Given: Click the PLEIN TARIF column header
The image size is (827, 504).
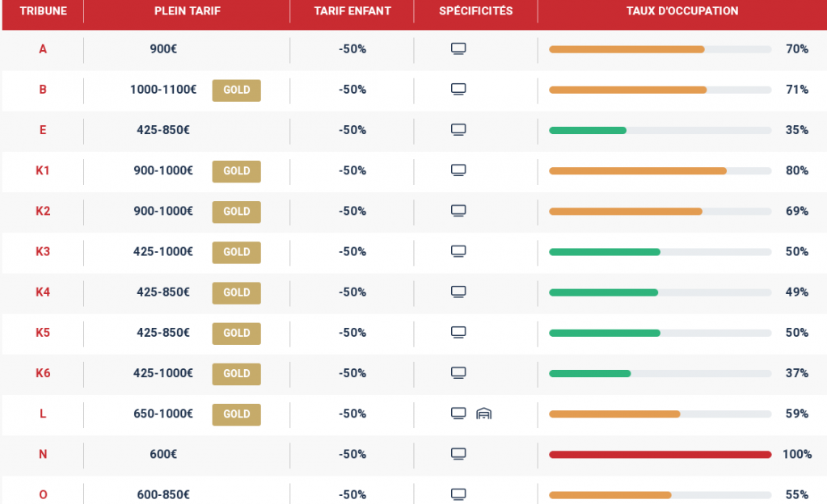Looking at the screenshot, I should 187,11.
